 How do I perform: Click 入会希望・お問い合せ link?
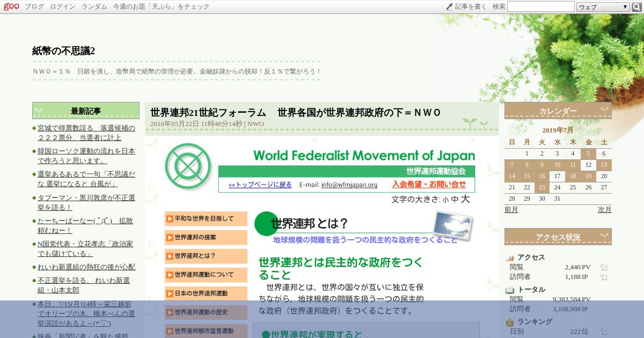click(x=429, y=184)
